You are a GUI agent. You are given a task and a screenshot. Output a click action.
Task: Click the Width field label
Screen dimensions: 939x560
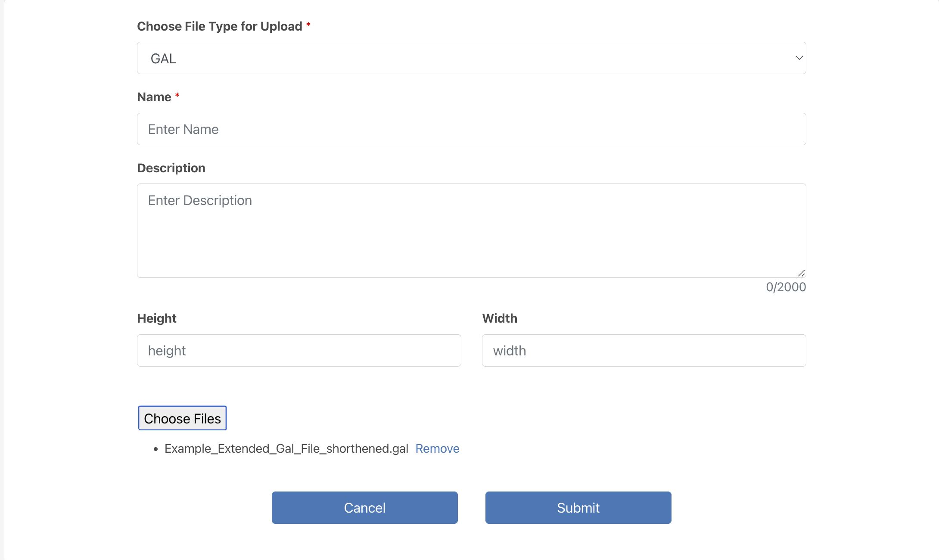coord(500,318)
